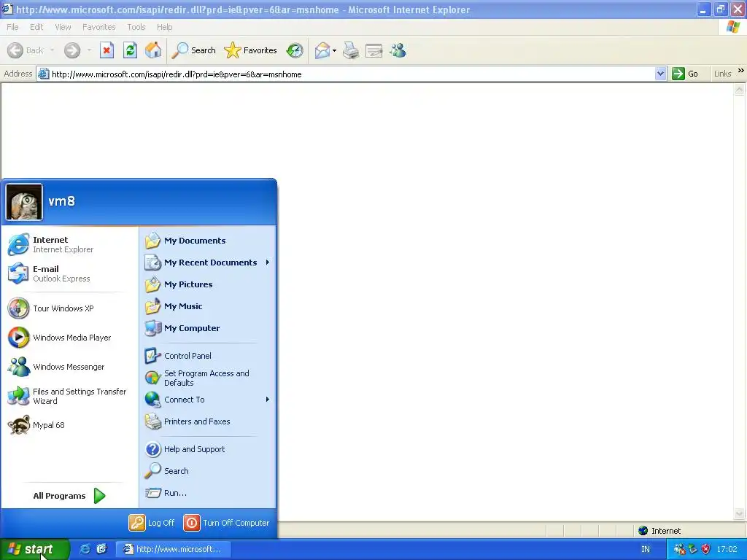Click the scrollbar up arrow

tap(740, 89)
